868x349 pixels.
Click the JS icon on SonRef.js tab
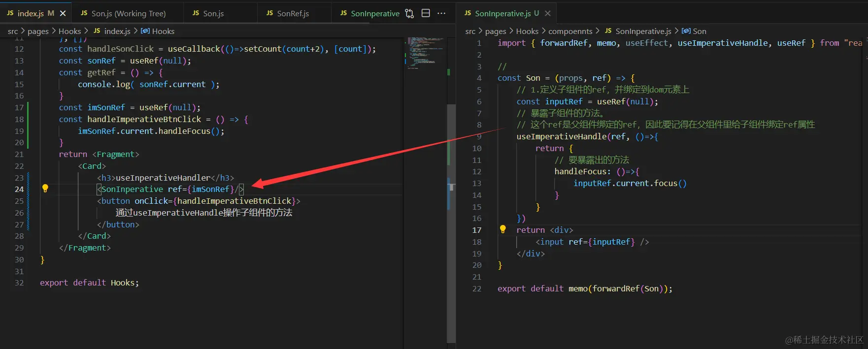269,13
